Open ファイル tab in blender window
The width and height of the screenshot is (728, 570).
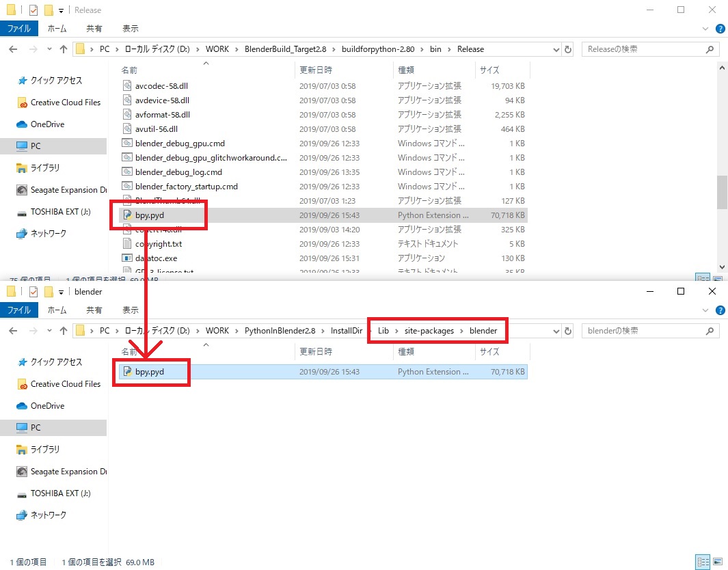click(19, 310)
